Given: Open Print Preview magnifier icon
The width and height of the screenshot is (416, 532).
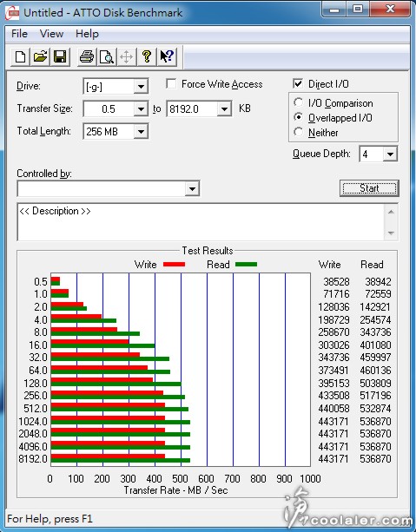Looking at the screenshot, I should coord(106,56).
